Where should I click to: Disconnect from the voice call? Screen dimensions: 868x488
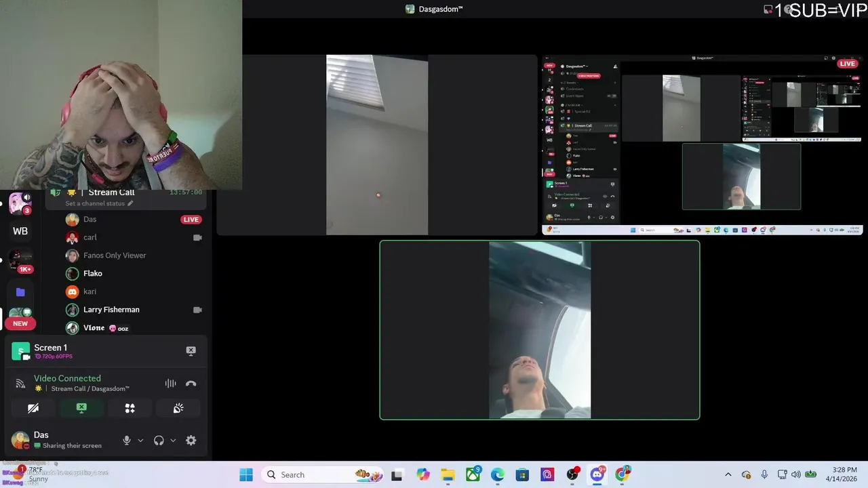click(191, 384)
